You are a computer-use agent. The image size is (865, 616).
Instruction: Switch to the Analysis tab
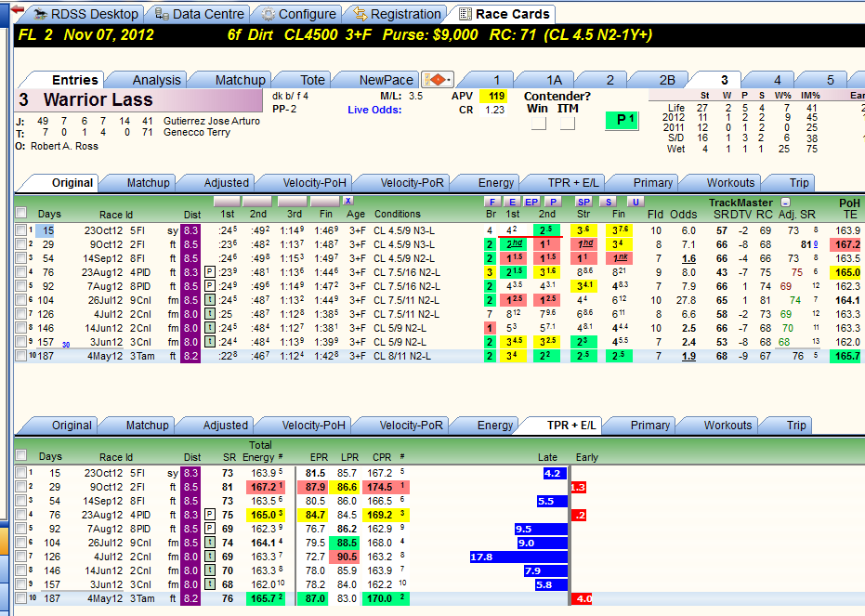tap(156, 80)
